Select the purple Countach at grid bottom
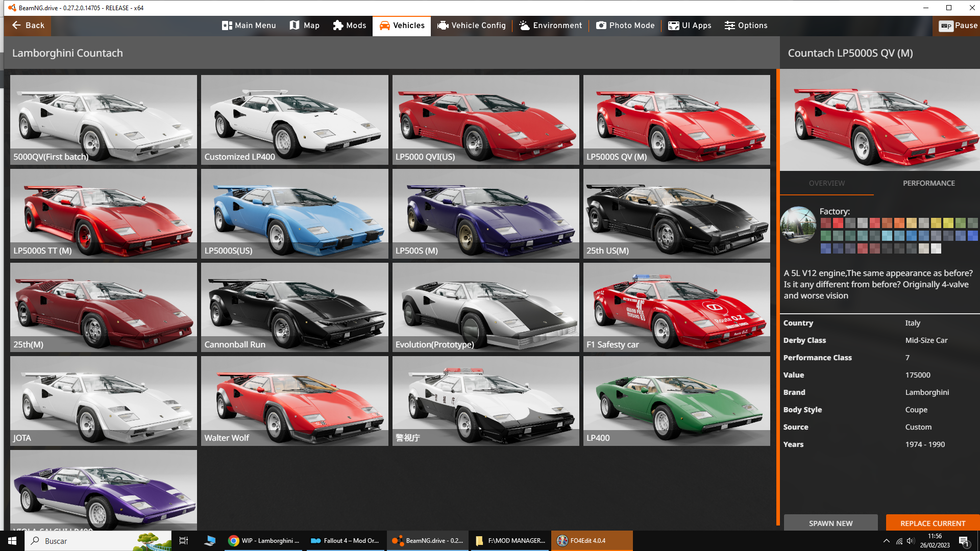 104,490
